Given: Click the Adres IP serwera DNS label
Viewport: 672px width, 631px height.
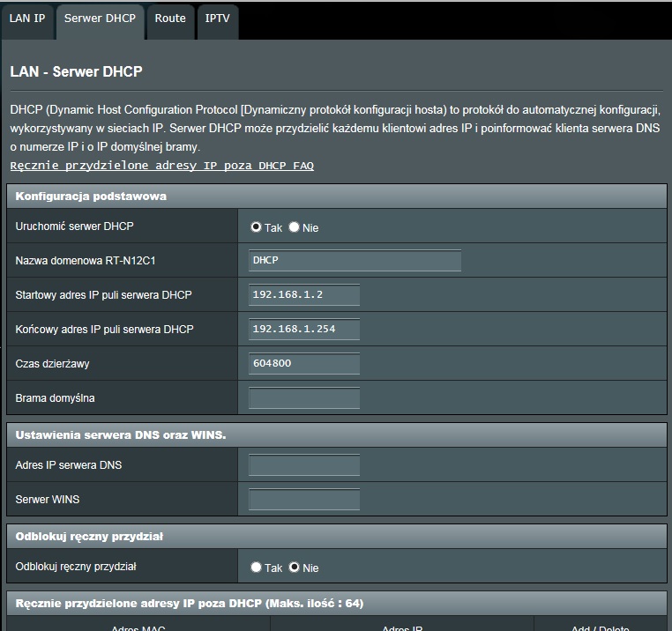Looking at the screenshot, I should pyautogui.click(x=69, y=464).
